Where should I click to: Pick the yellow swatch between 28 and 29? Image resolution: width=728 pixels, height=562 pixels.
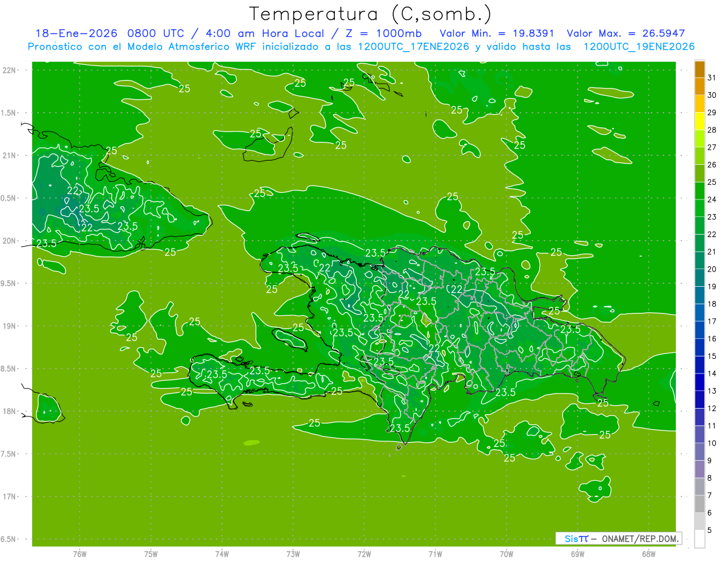[x=699, y=121]
